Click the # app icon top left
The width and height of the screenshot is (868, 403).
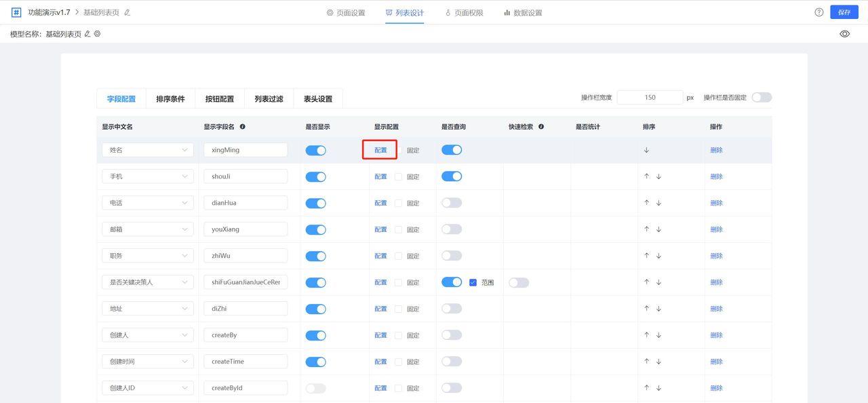coord(15,12)
